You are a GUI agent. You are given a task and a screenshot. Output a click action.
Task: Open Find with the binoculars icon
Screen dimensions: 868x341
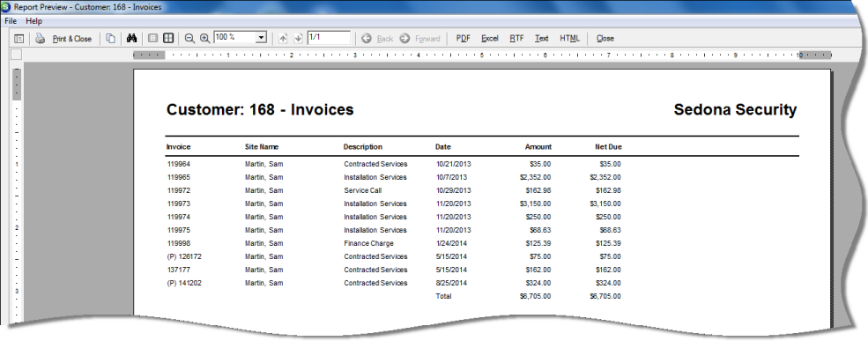(x=132, y=39)
